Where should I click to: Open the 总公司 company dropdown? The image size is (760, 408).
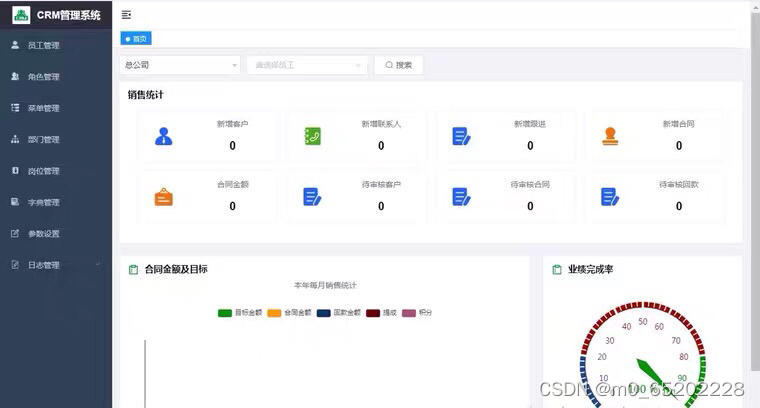[180, 65]
